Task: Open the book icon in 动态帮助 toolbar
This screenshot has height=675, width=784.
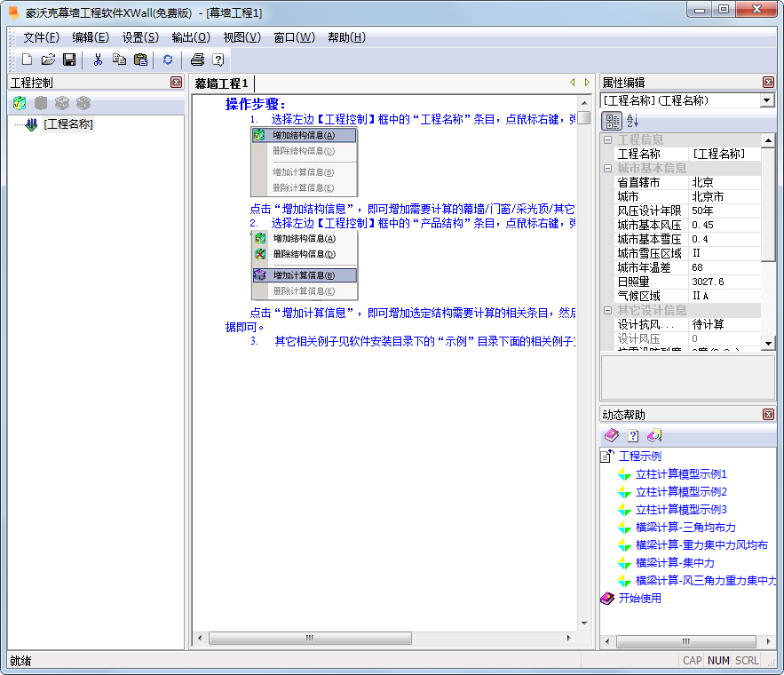Action: tap(611, 435)
